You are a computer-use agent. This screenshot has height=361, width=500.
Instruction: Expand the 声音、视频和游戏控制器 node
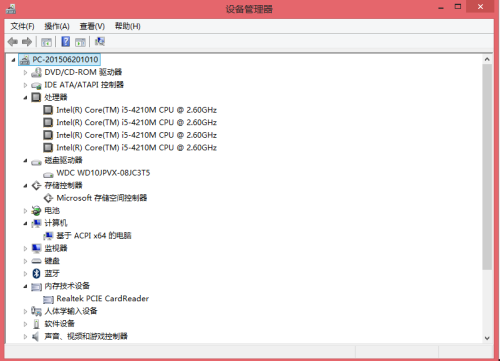25,337
